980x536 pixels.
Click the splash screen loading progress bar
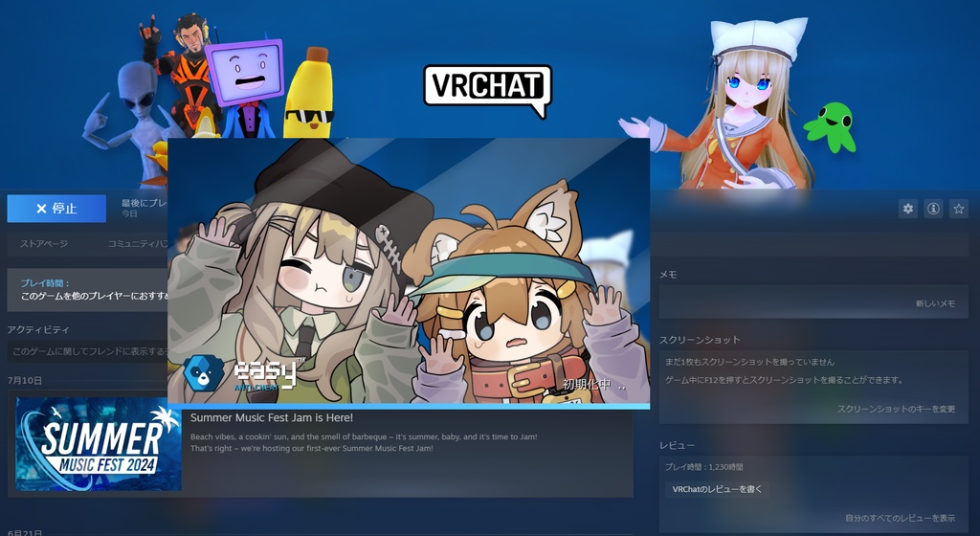(409, 406)
